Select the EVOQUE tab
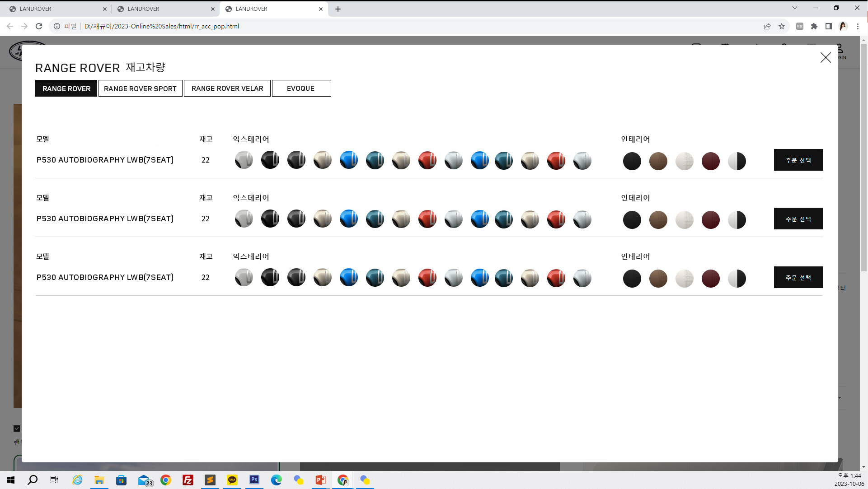 (x=301, y=88)
